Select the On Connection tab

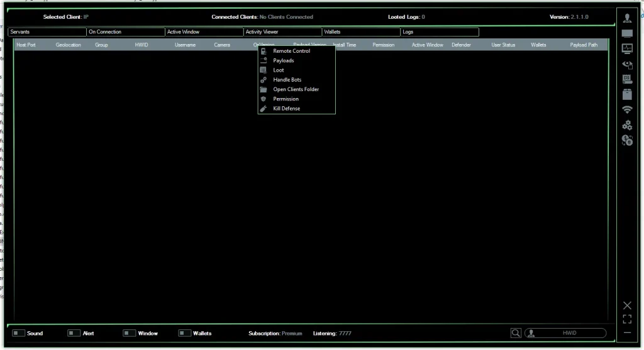125,32
